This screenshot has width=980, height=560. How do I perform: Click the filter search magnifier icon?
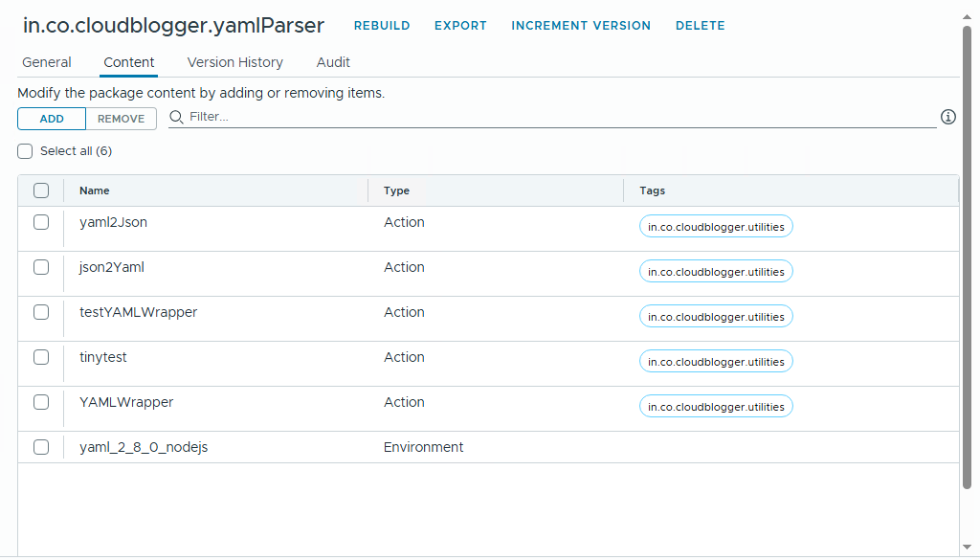[x=177, y=117]
